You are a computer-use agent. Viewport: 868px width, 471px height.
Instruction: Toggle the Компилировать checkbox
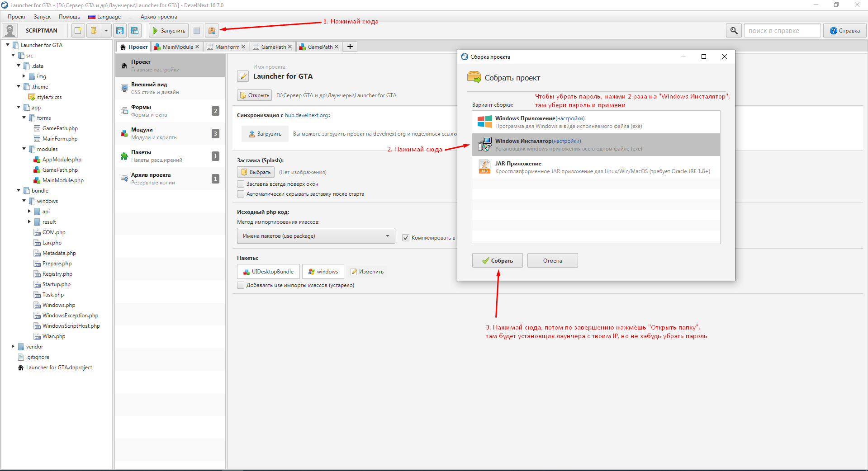(406, 238)
